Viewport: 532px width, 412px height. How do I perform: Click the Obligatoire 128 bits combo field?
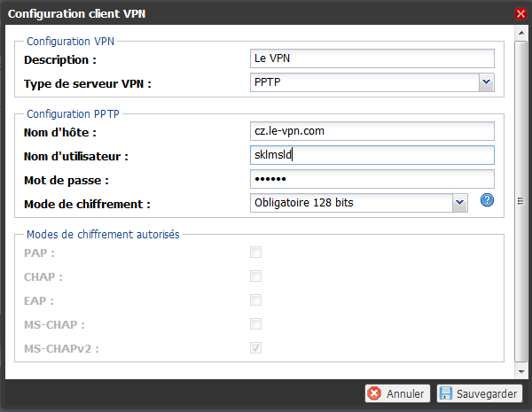(x=359, y=203)
